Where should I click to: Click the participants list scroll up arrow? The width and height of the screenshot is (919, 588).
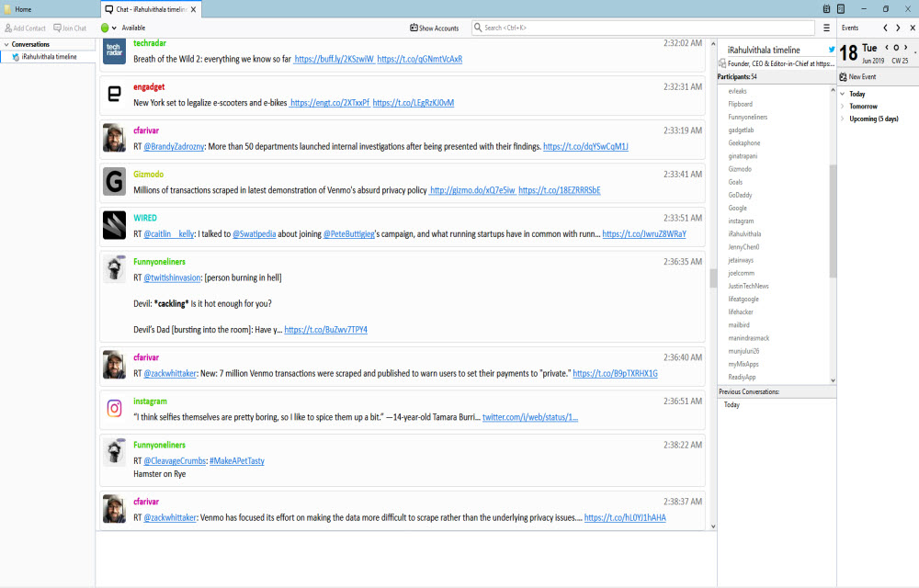point(833,90)
